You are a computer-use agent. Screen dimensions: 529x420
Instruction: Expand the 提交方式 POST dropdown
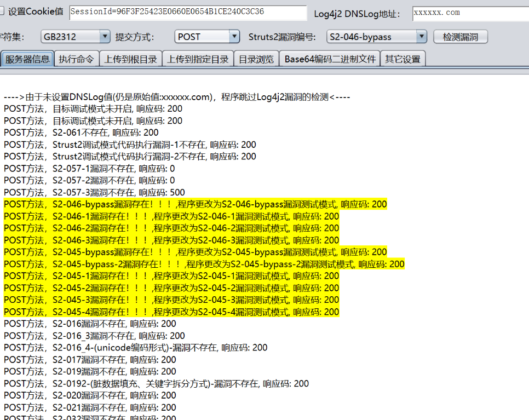(207, 37)
